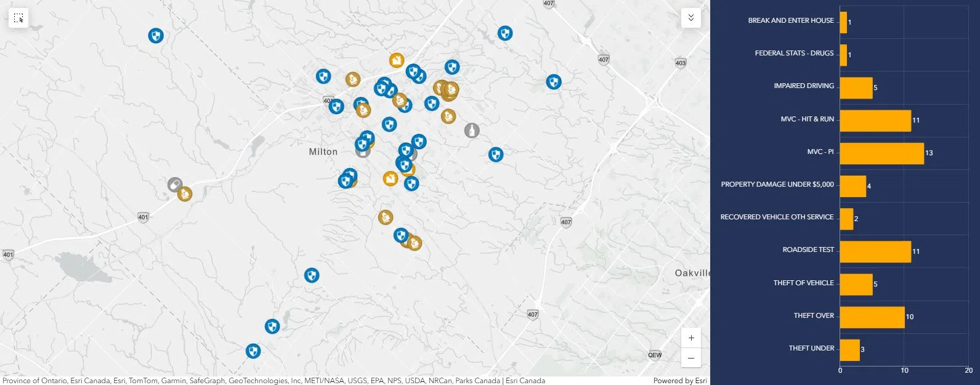The image size is (980, 385).
Task: Choose the IMPAIRED DRIVING bar
Action: pos(856,88)
